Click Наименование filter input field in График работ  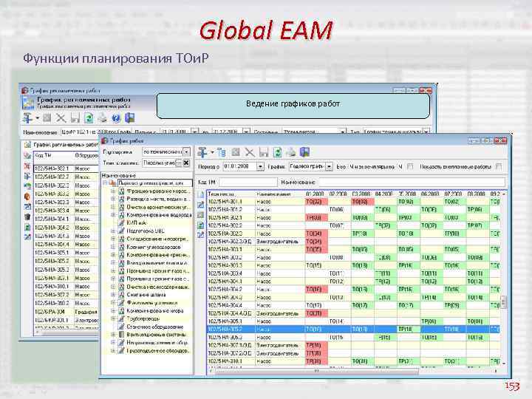[412, 183]
